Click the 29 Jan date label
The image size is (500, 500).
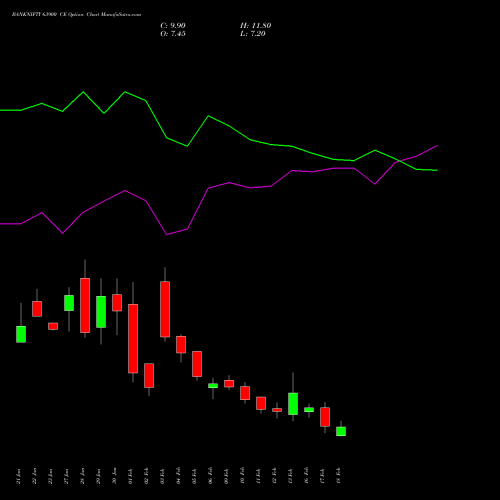click(99, 476)
